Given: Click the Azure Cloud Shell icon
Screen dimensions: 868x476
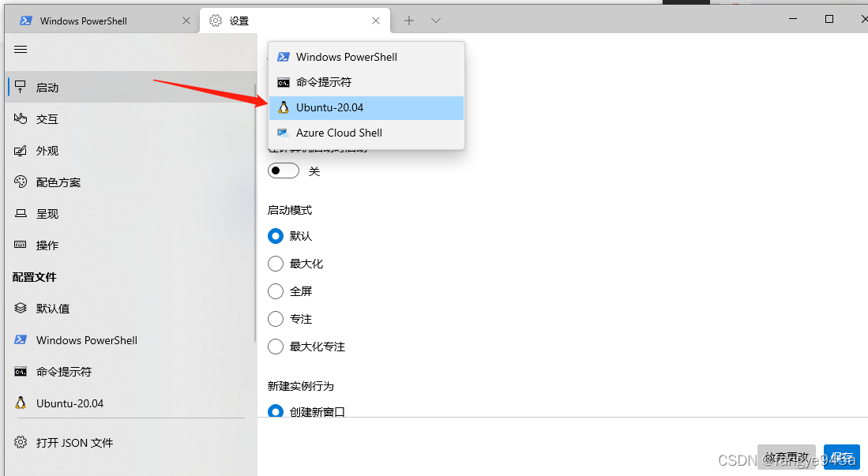Looking at the screenshot, I should pos(283,133).
